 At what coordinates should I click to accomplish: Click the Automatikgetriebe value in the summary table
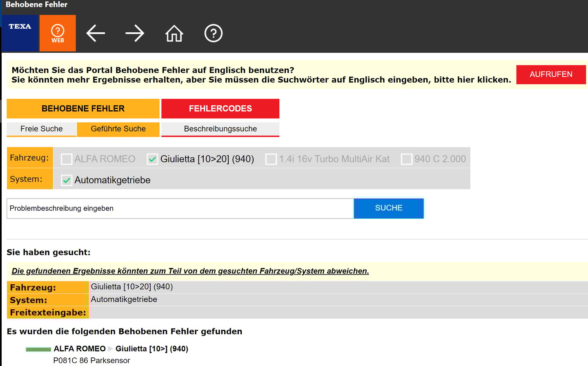[x=124, y=299]
